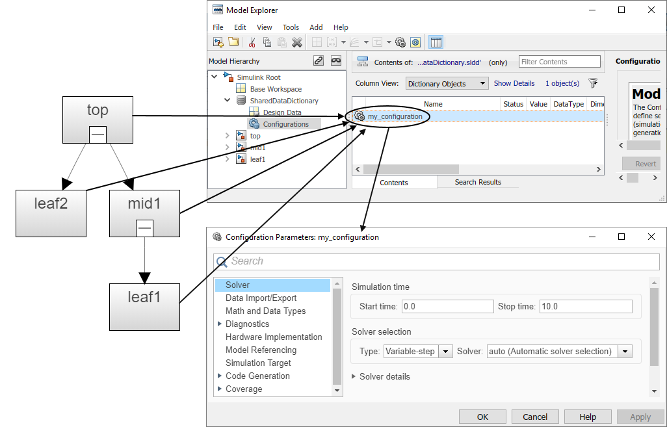Image resolution: width=667 pixels, height=427 pixels.
Task: Click the dictionary file path link in Contents header
Action: 449,62
